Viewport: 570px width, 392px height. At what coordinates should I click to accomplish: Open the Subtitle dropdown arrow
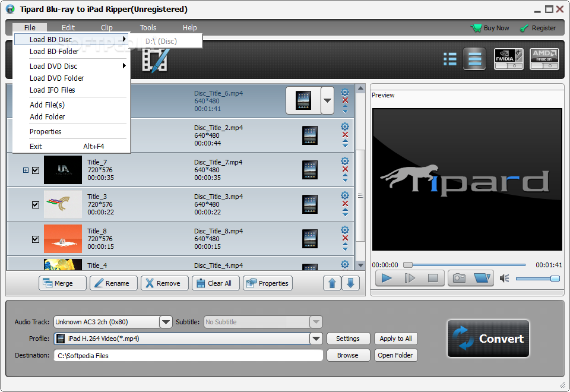[316, 322]
